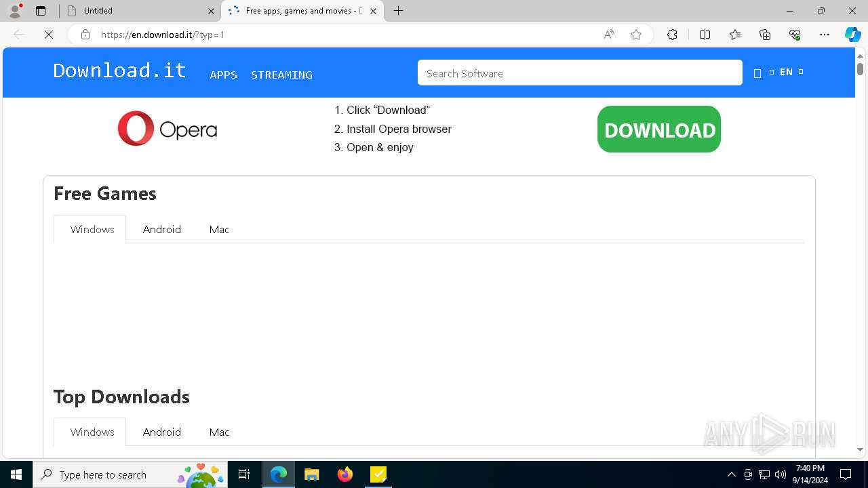The width and height of the screenshot is (868, 488).
Task: Click the Opera logo ad
Action: point(167,129)
